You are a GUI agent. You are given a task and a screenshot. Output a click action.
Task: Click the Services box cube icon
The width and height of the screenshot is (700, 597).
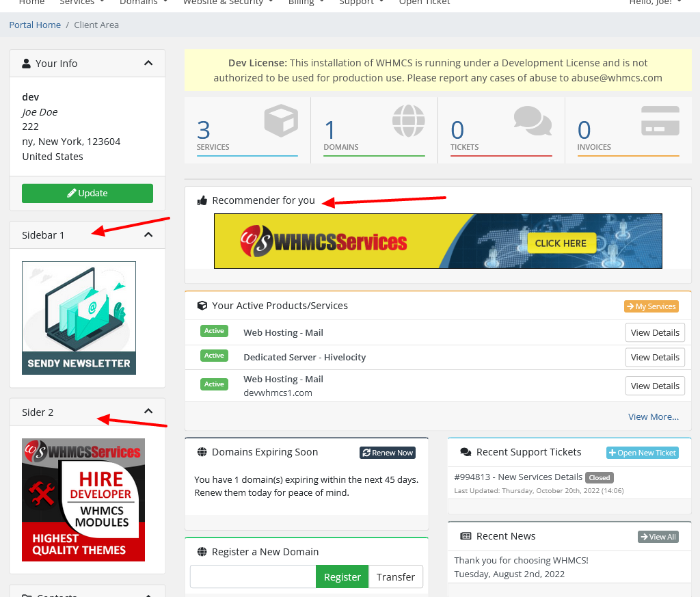[x=281, y=122]
